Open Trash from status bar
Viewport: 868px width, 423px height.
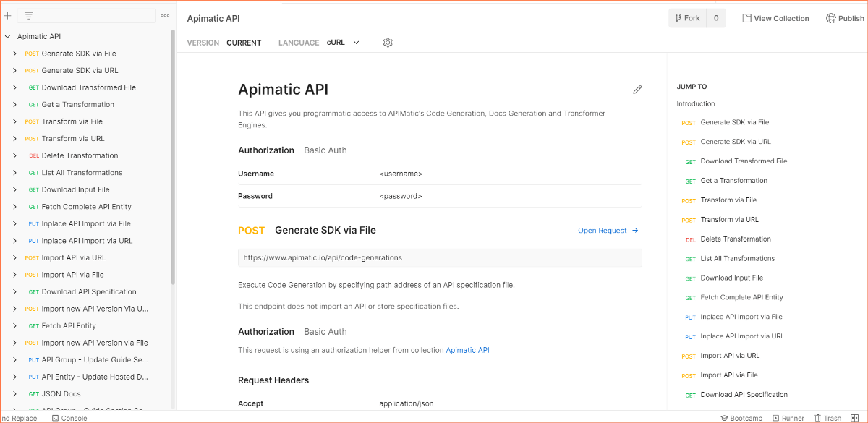pyautogui.click(x=828, y=419)
